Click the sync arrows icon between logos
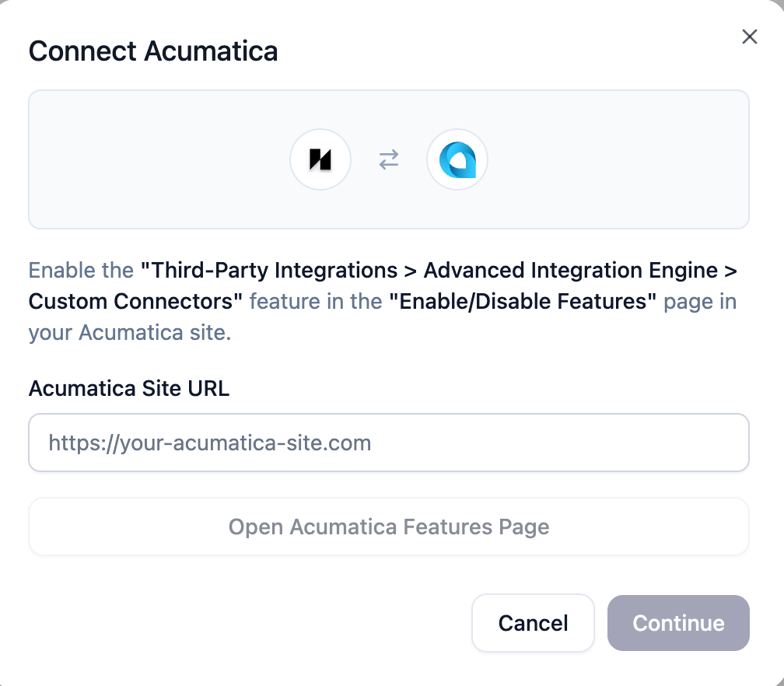Image resolution: width=784 pixels, height=686 pixels. point(389,159)
